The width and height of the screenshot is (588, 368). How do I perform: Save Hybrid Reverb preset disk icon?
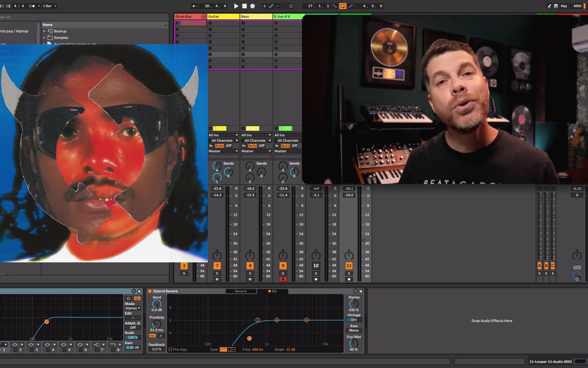tap(361, 291)
